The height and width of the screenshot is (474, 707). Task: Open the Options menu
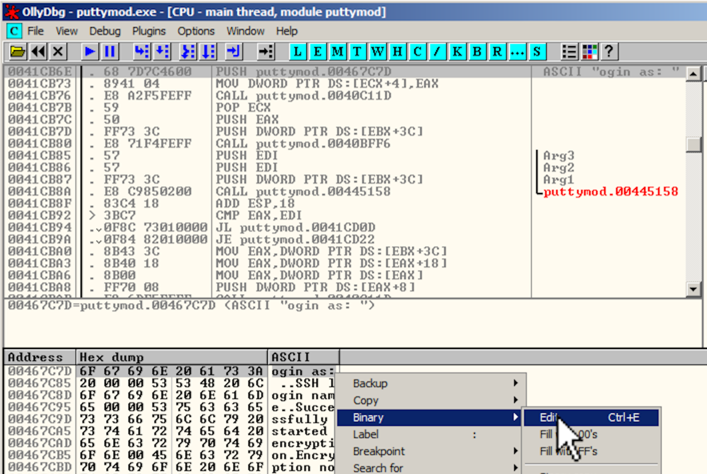pos(196,31)
